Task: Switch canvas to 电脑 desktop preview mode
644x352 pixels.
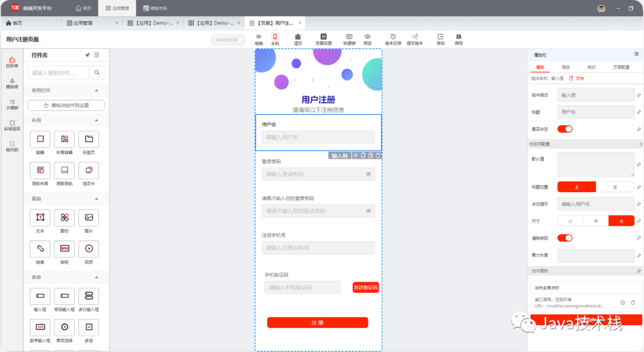Action: 258,39
